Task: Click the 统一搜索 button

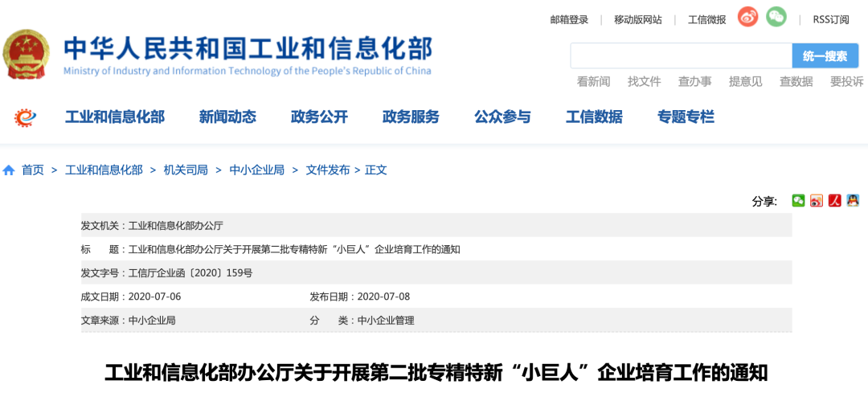Action: coord(825,56)
